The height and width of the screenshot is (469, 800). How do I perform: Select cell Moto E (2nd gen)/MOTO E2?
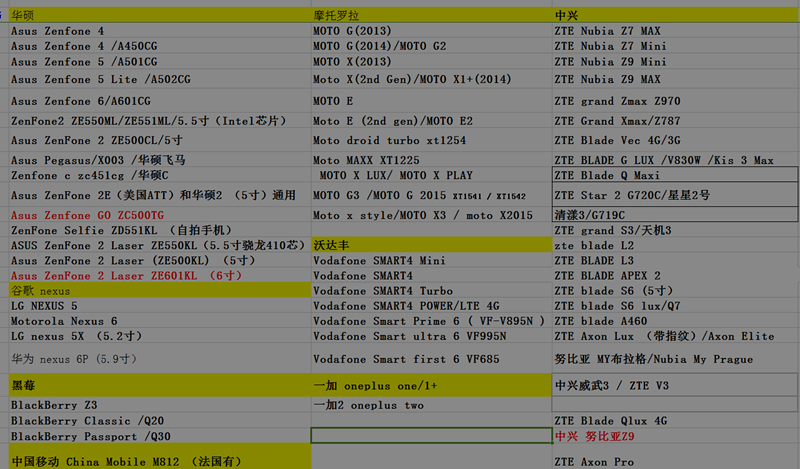pyautogui.click(x=432, y=121)
